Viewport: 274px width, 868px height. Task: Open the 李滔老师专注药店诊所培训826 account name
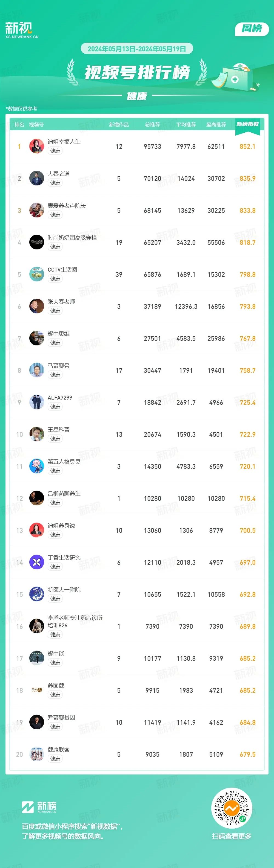click(75, 621)
